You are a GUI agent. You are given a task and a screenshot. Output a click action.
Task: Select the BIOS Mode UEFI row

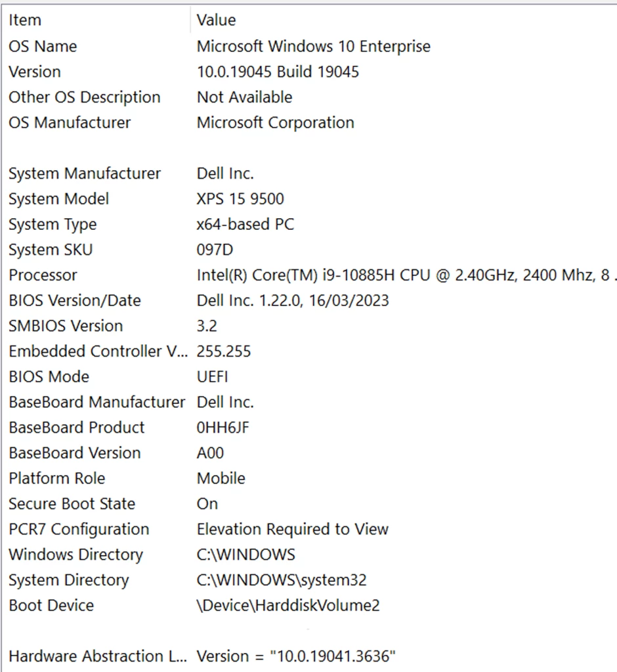(x=309, y=376)
